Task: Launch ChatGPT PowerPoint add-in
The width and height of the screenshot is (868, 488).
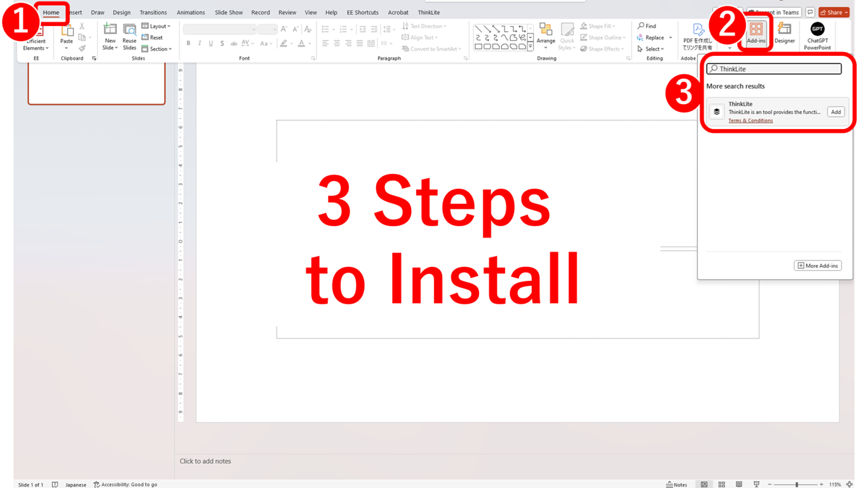Action: pyautogui.click(x=817, y=36)
